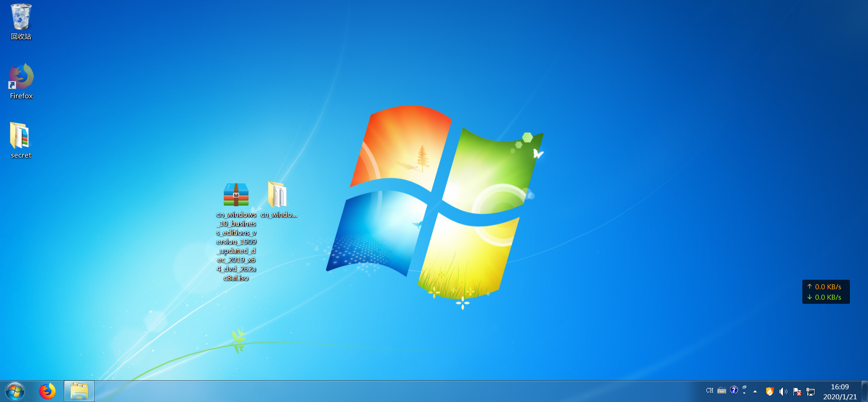Open the Action Center flag icon
The image size is (868, 402).
point(797,392)
